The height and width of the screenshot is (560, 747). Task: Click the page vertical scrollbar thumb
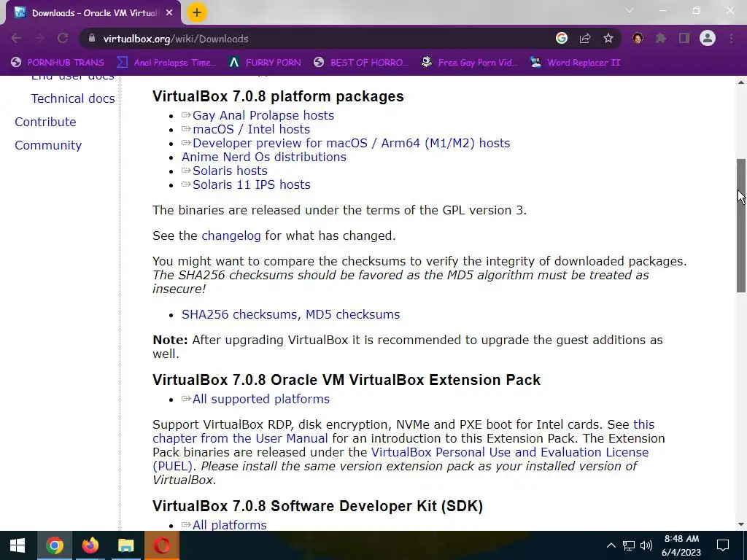741,225
